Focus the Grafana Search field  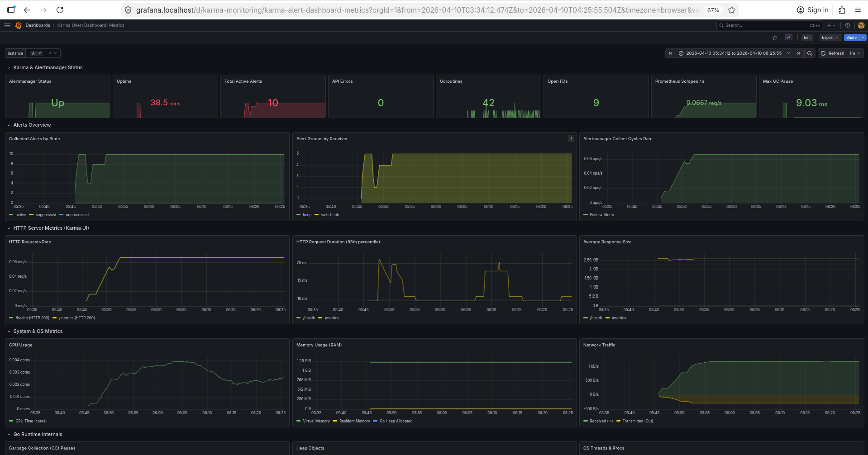[x=769, y=25]
